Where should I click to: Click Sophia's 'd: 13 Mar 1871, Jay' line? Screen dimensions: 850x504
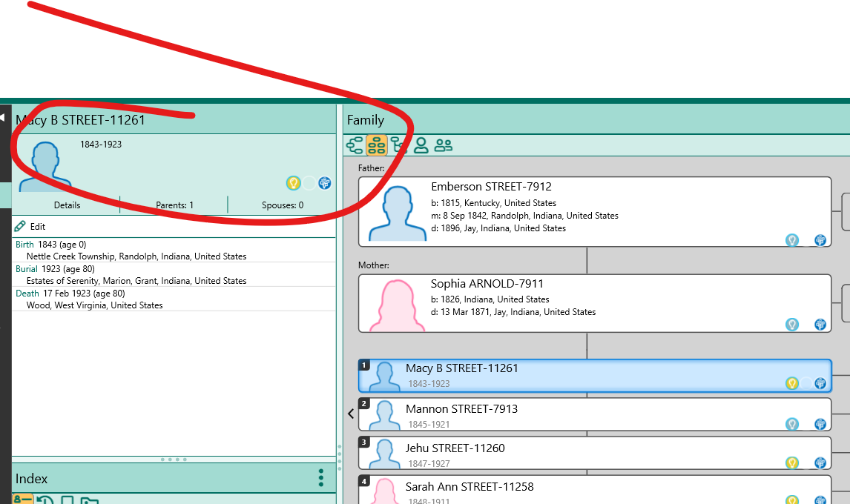pos(513,312)
